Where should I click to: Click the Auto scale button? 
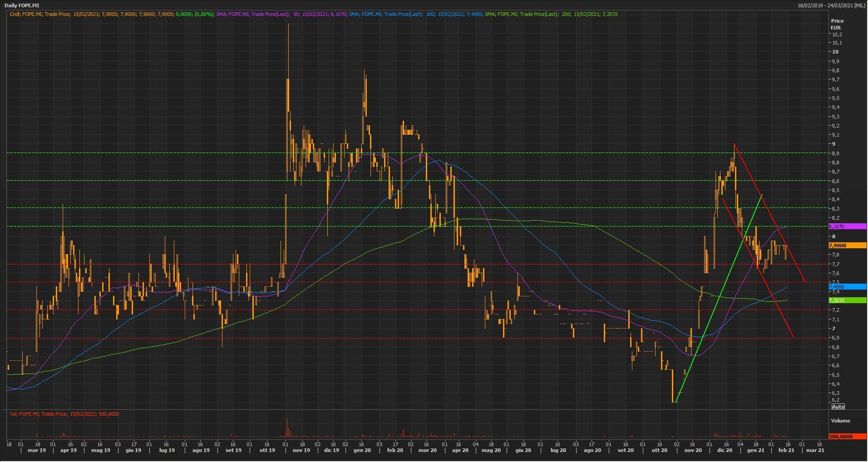pyautogui.click(x=838, y=407)
